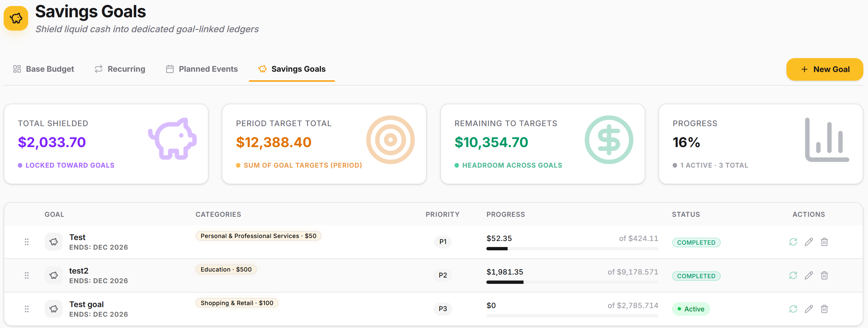The width and height of the screenshot is (868, 328).
Task: Click the green dollar icon in Remaining card
Action: (609, 140)
